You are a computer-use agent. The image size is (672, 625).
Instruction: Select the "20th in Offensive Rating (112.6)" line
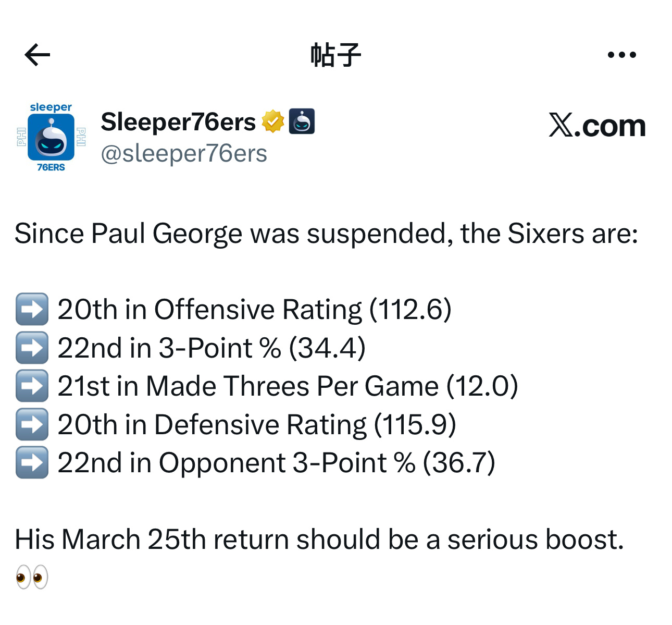tap(254, 309)
